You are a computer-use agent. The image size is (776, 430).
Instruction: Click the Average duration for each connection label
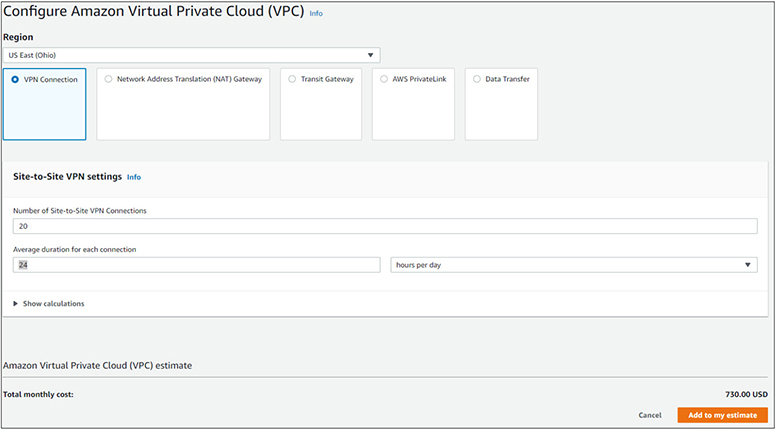click(74, 248)
